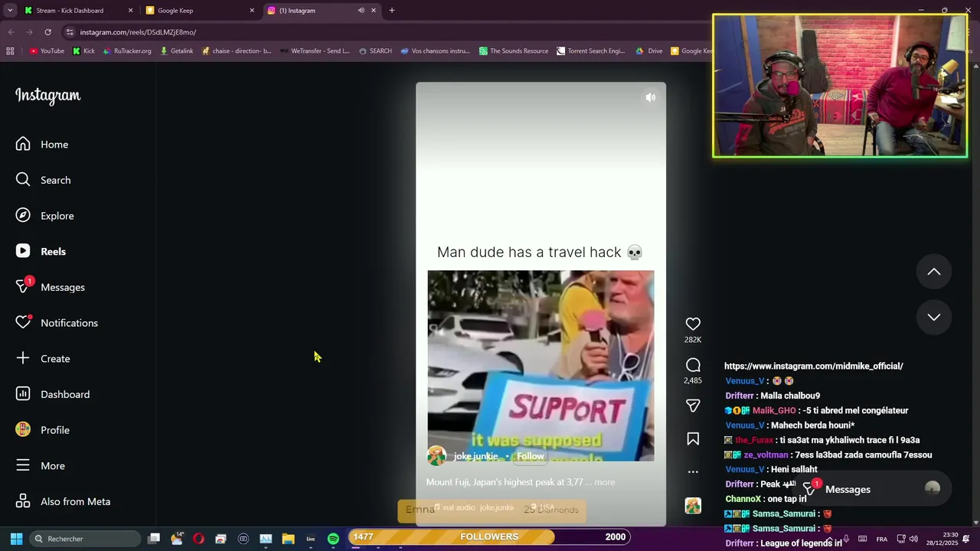Open the Also from Meta menu
Screen dimensions: 980x551
click(64, 501)
